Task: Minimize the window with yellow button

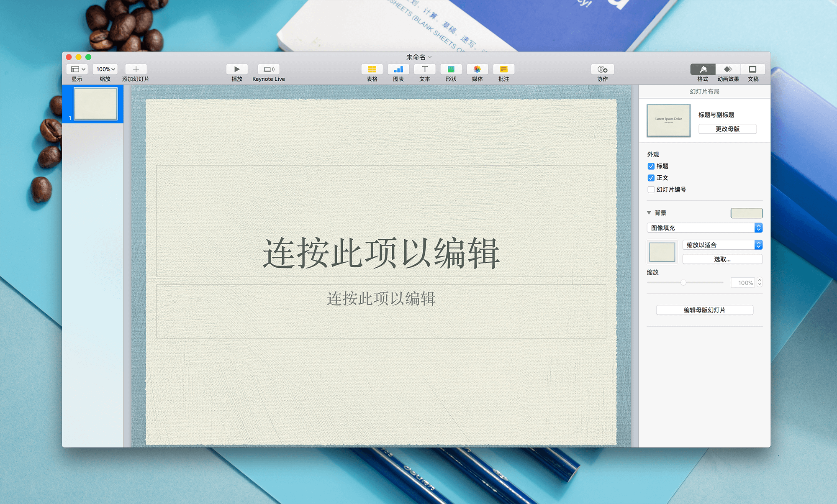Action: coord(79,57)
